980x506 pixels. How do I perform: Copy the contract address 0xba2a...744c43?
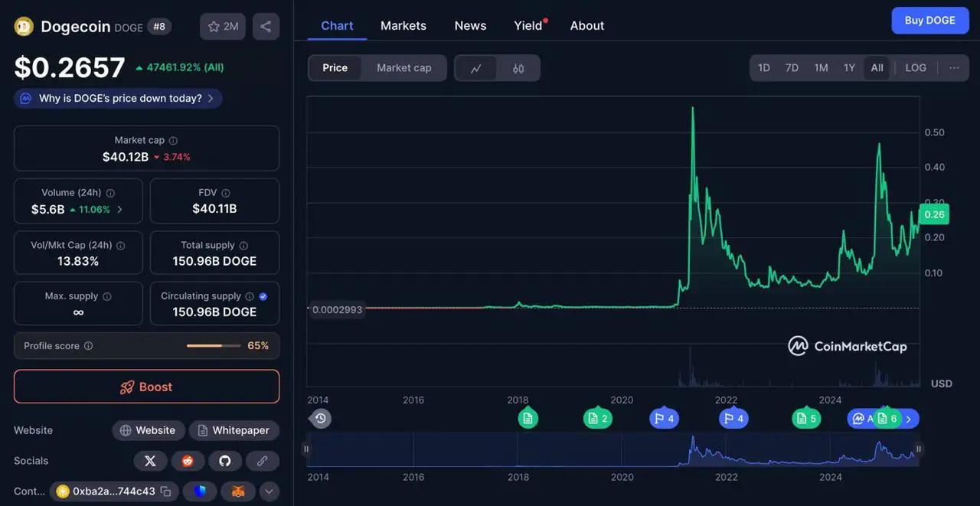click(165, 491)
